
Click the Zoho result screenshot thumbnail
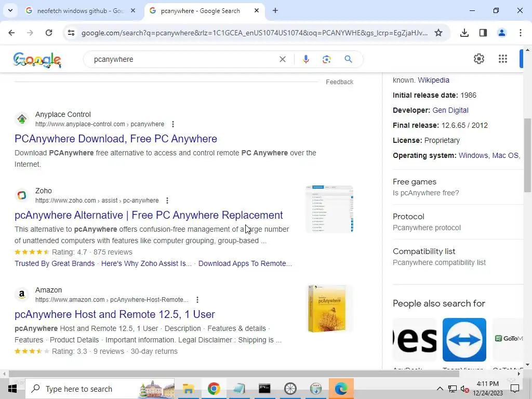329,209
